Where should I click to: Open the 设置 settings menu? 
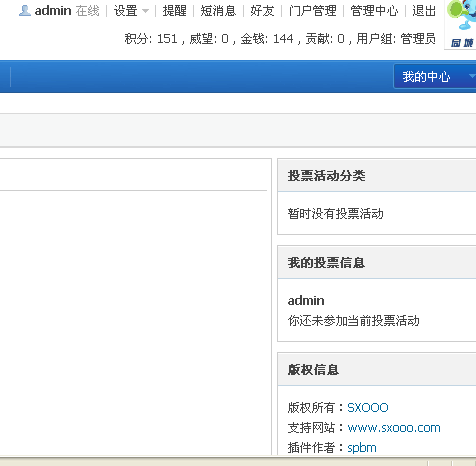pyautogui.click(x=126, y=11)
